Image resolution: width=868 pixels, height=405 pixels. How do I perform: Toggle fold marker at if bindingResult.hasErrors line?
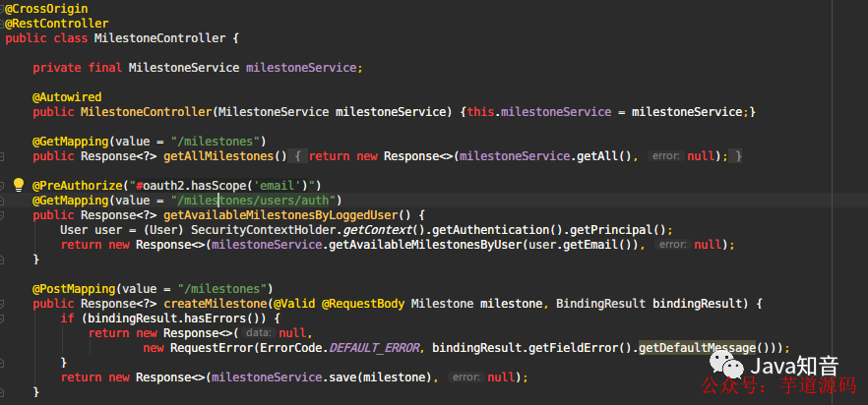[2, 318]
